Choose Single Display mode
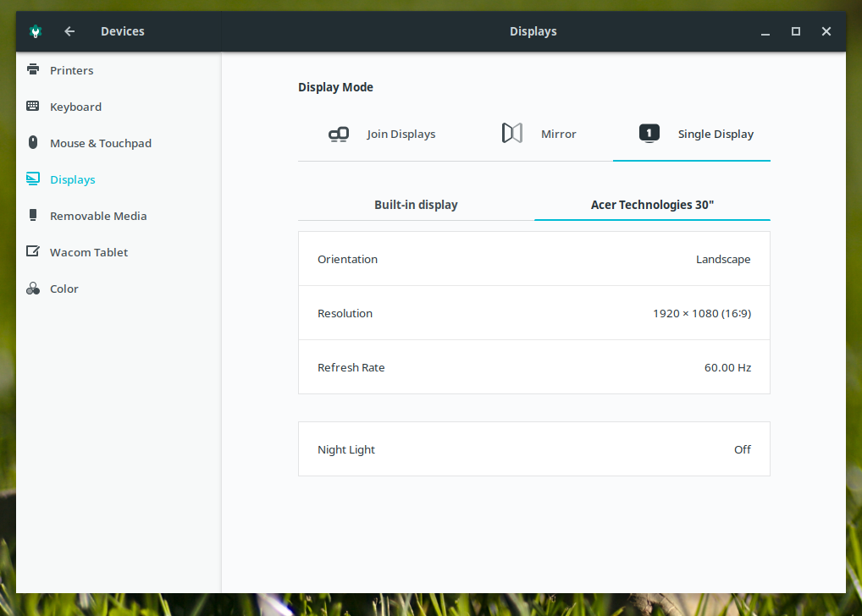Screen dimensions: 862x616 692,134
